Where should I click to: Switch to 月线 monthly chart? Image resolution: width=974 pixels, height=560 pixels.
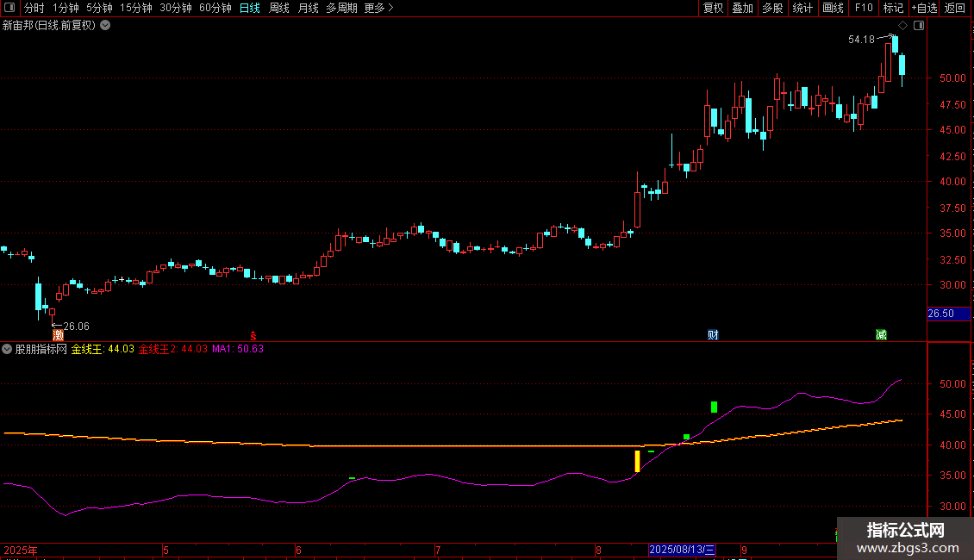(308, 8)
